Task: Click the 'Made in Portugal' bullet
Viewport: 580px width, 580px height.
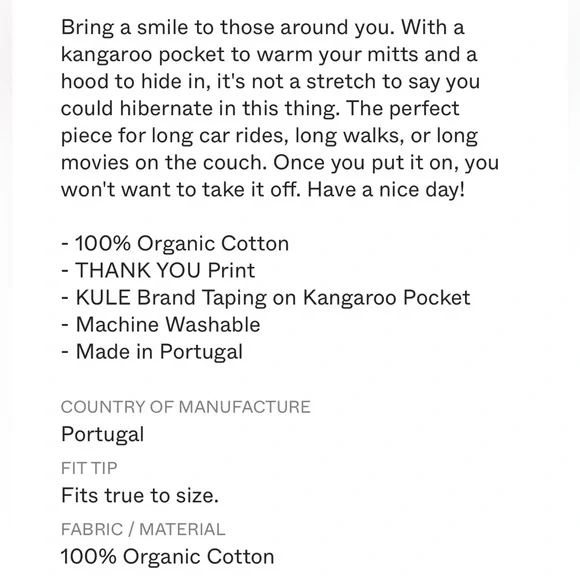Action: point(152,352)
